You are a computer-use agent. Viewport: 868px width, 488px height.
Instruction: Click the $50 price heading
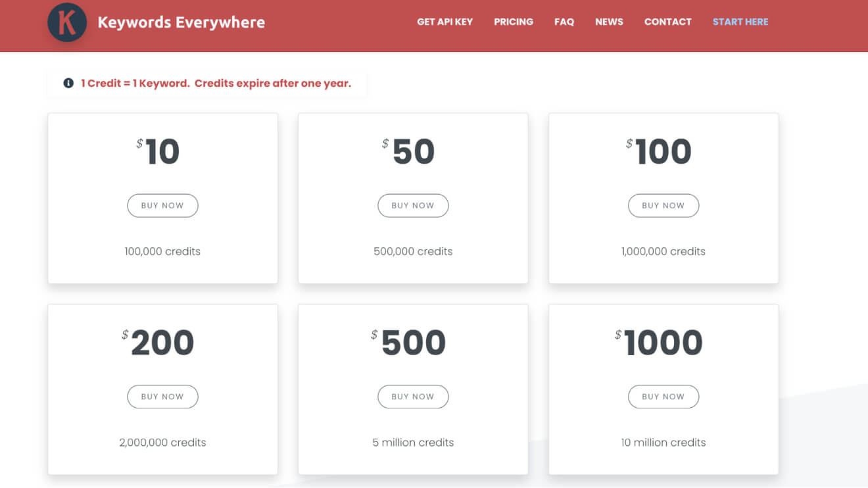click(x=408, y=151)
